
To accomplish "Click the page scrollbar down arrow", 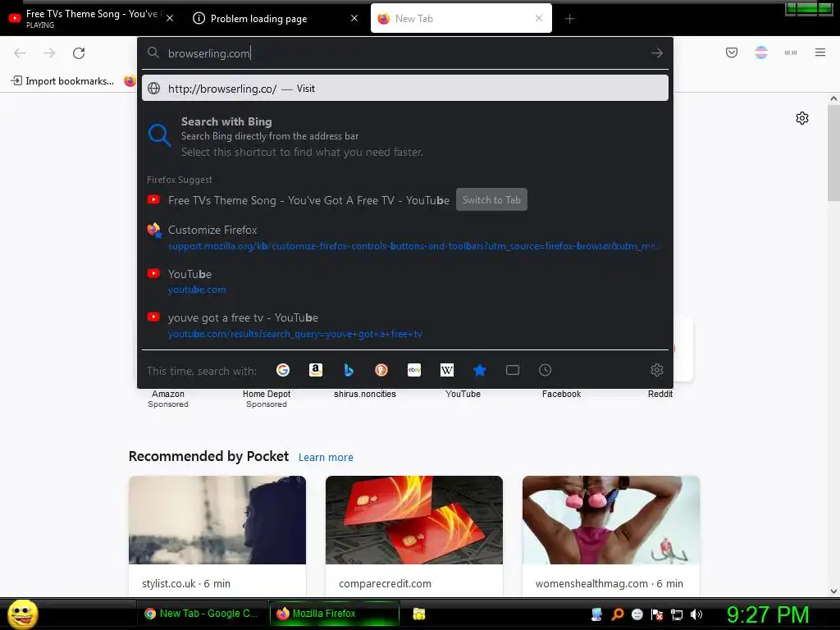I will (x=833, y=591).
